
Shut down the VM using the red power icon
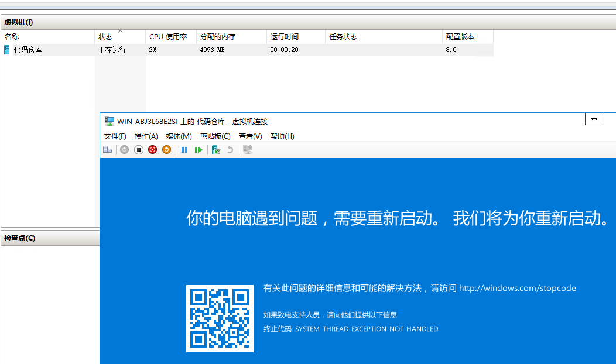point(153,150)
